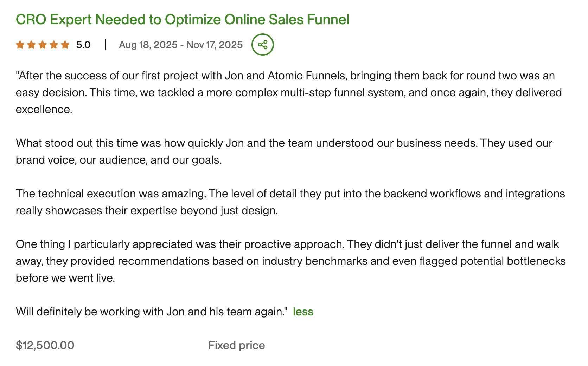Viewport: 588px width, 366px height.
Task: Select the 5.0 rating value
Action: point(83,44)
